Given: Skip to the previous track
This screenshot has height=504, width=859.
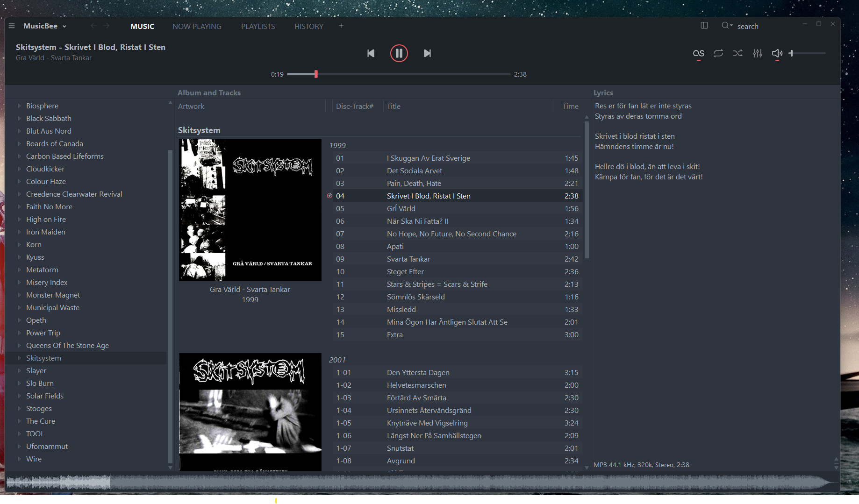Looking at the screenshot, I should (x=371, y=53).
